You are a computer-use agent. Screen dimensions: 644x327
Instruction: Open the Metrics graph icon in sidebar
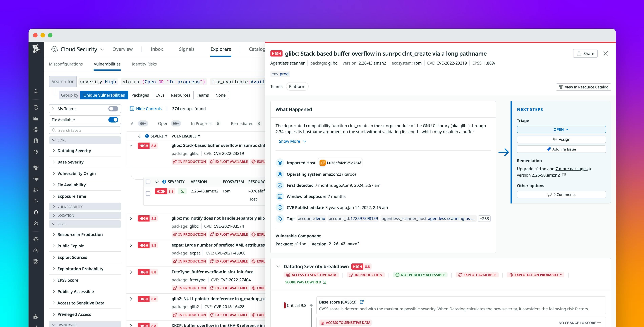36,118
